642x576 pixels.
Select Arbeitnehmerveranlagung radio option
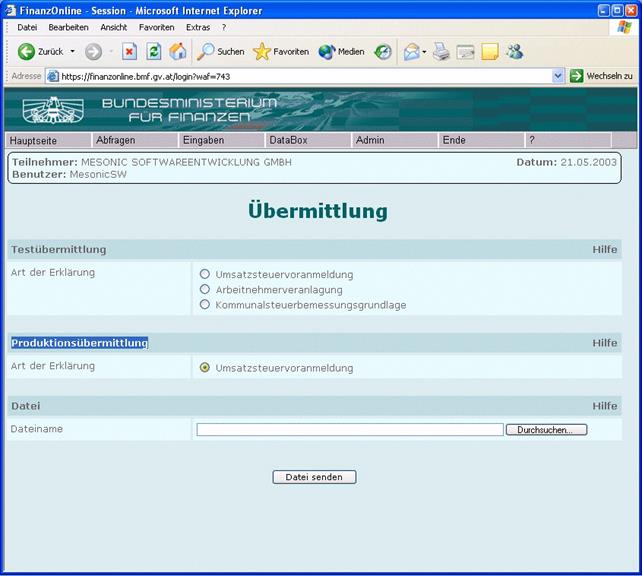point(205,289)
